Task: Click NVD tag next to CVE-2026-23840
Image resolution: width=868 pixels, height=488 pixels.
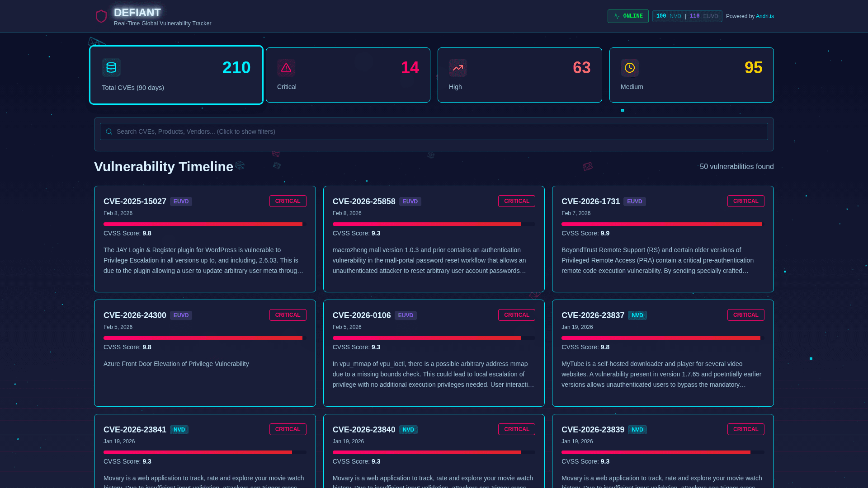Action: coord(408,430)
